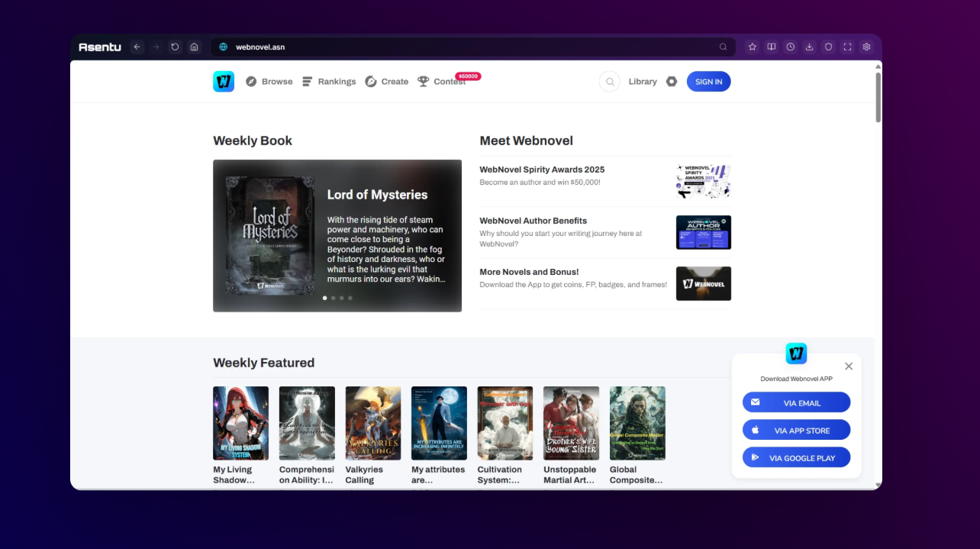
Task: Open the Author Benefits banner thumbnail
Action: (704, 232)
